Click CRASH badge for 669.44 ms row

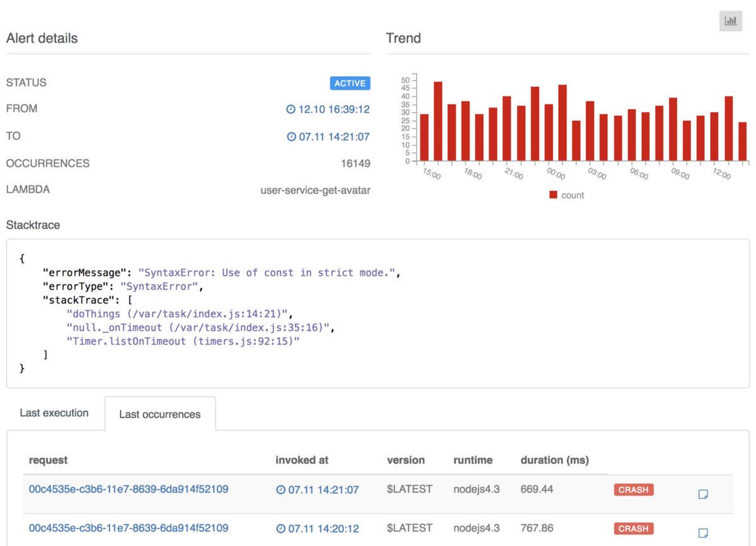tap(634, 490)
